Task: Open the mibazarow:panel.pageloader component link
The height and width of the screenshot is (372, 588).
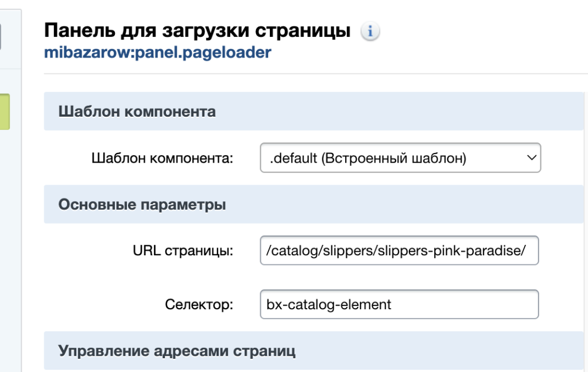Action: 158,52
